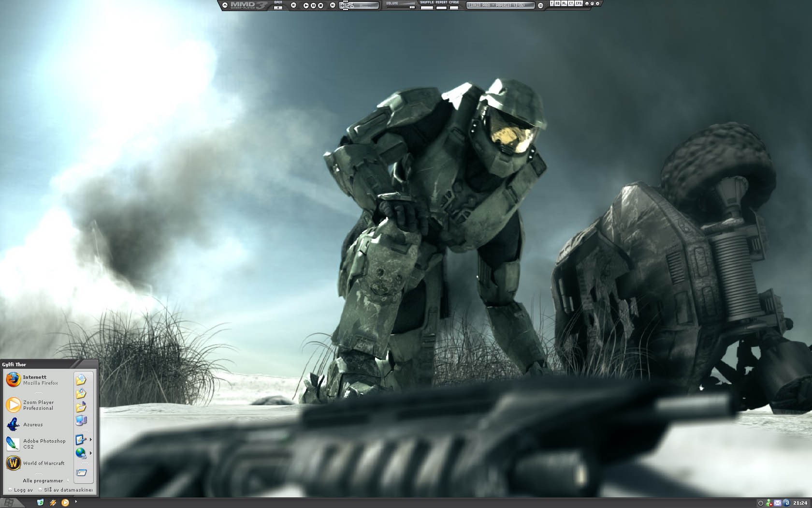Click the blue 'a' tray icon
812x508 pixels.
coord(786,503)
